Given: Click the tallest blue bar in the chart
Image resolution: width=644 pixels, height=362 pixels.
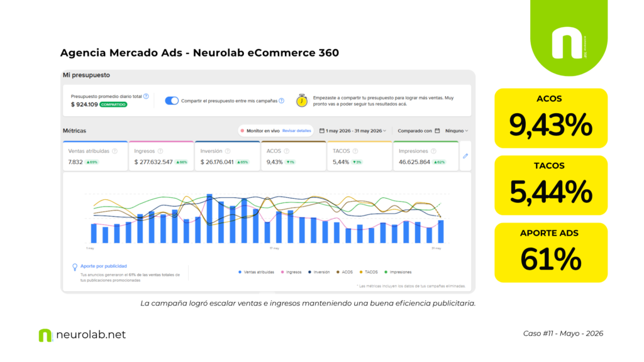Looking at the screenshot, I should click(x=209, y=218).
